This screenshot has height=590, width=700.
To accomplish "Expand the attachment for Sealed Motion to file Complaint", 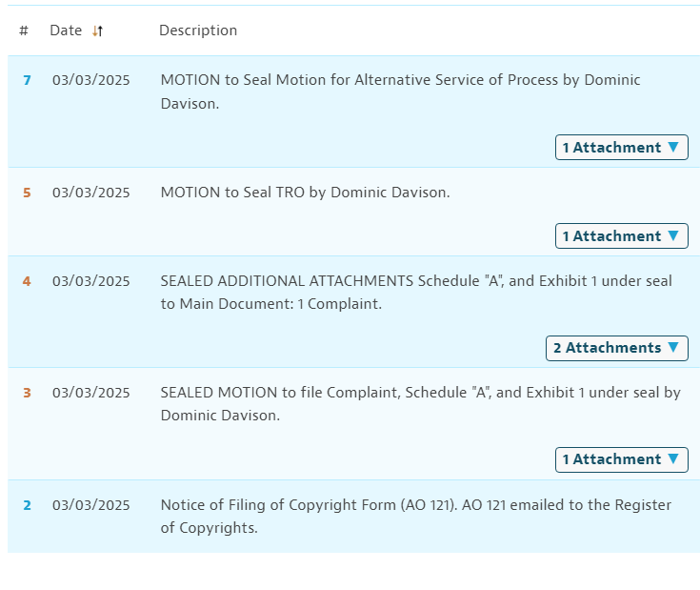I will [x=621, y=459].
